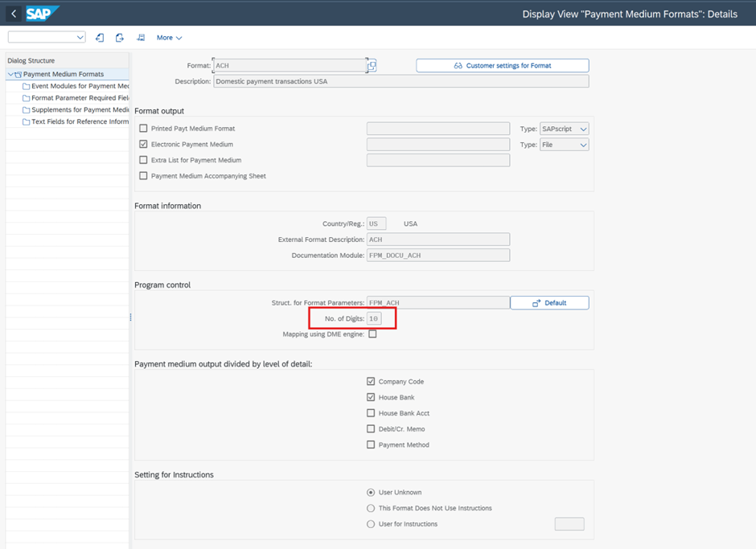The height and width of the screenshot is (549, 756).
Task: Select This Format Does Not Use Instructions
Action: click(x=371, y=508)
